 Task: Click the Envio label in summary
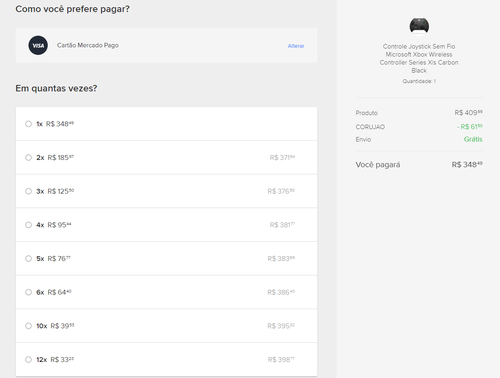pos(363,140)
